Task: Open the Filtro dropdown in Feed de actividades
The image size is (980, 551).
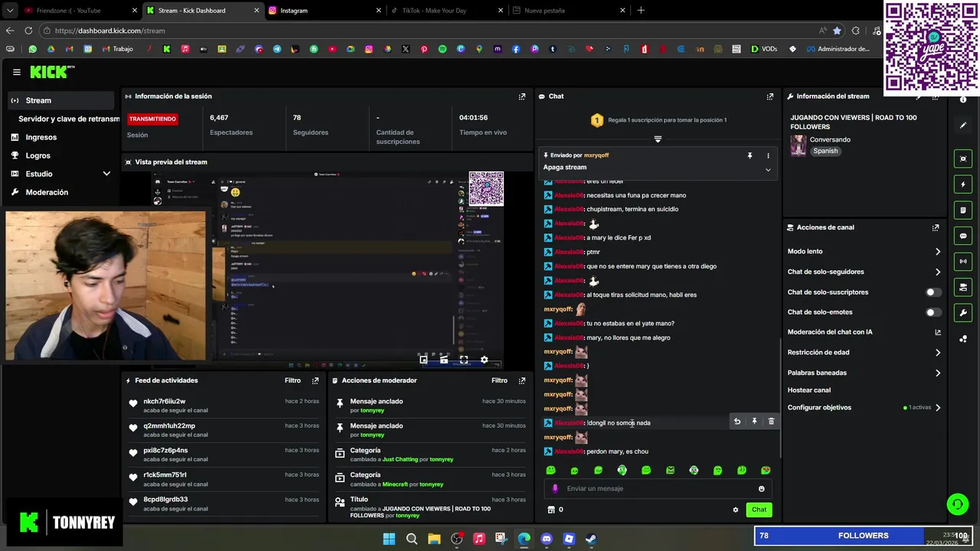Action: 292,380
